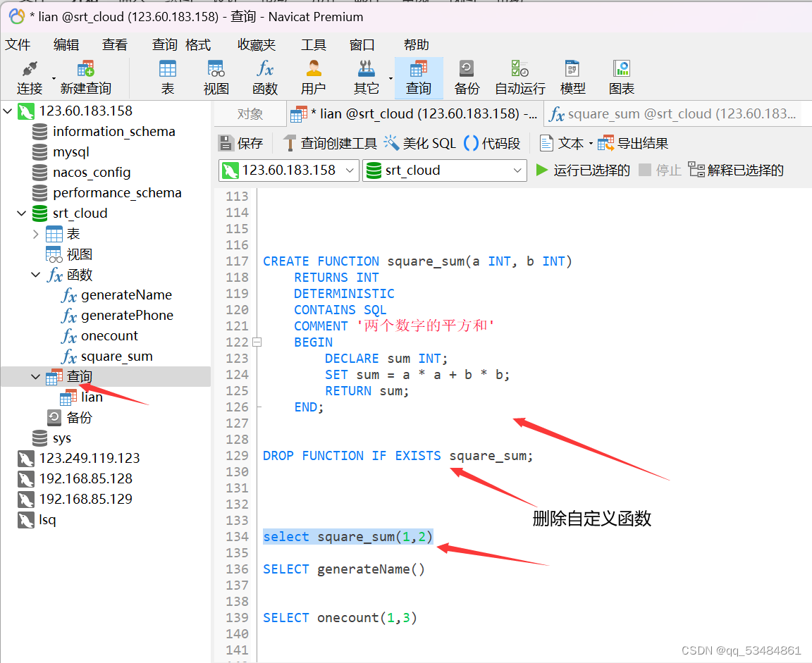Open the 模型 (Model) toolbar icon
Image resolution: width=812 pixels, height=663 pixels.
pos(573,76)
